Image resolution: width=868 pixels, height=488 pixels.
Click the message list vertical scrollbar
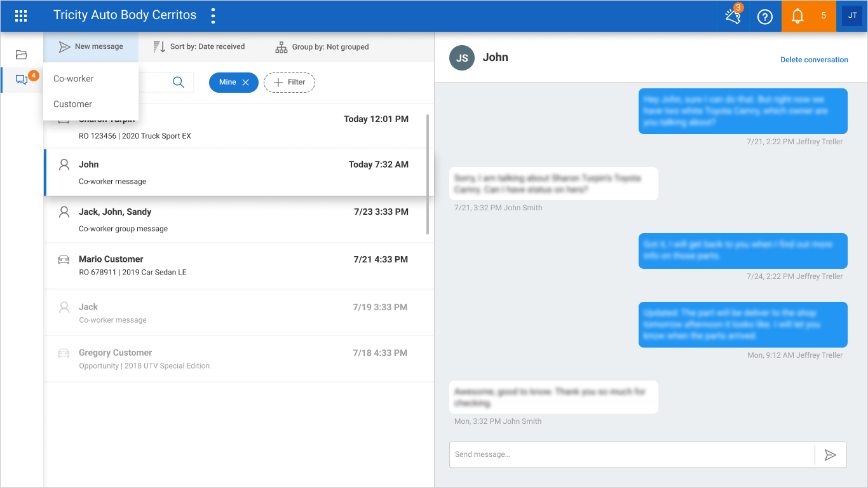coord(428,175)
